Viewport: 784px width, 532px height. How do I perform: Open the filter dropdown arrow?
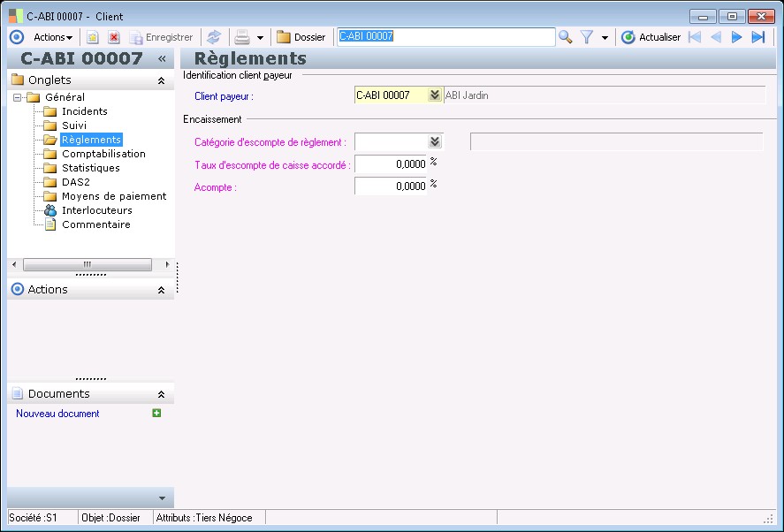(605, 37)
